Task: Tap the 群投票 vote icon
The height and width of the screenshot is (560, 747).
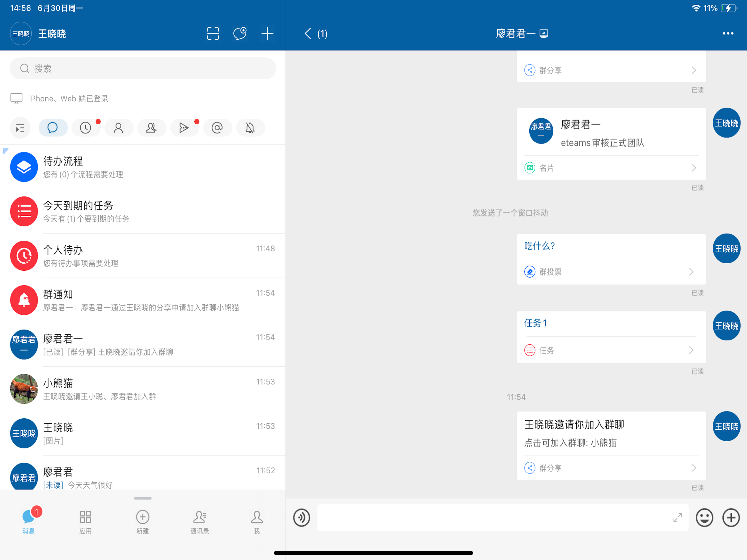Action: (x=530, y=272)
